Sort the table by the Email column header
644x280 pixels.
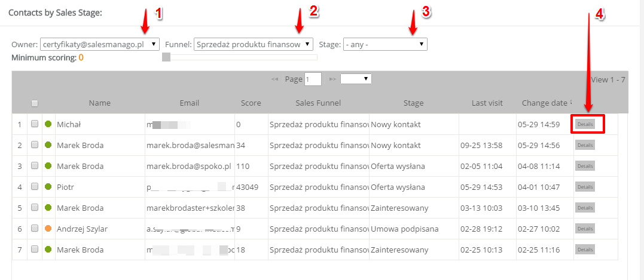(x=190, y=103)
